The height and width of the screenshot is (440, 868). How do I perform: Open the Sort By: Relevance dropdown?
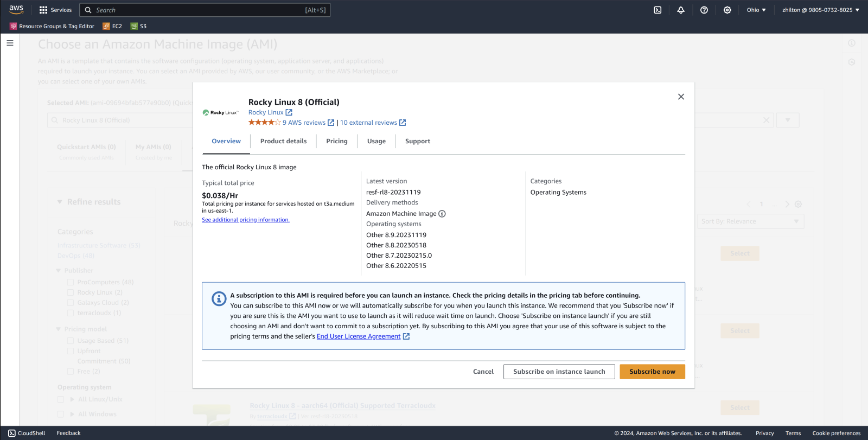[x=750, y=221]
